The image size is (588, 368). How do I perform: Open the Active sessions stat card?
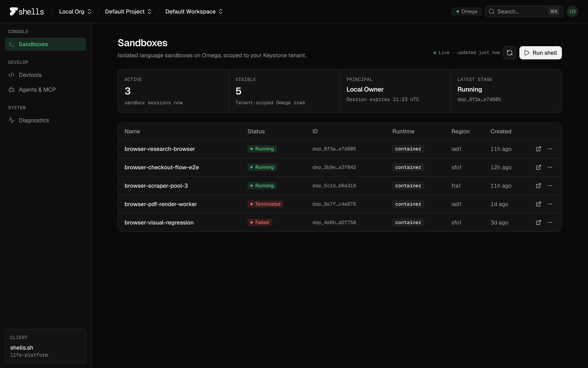pos(173,91)
